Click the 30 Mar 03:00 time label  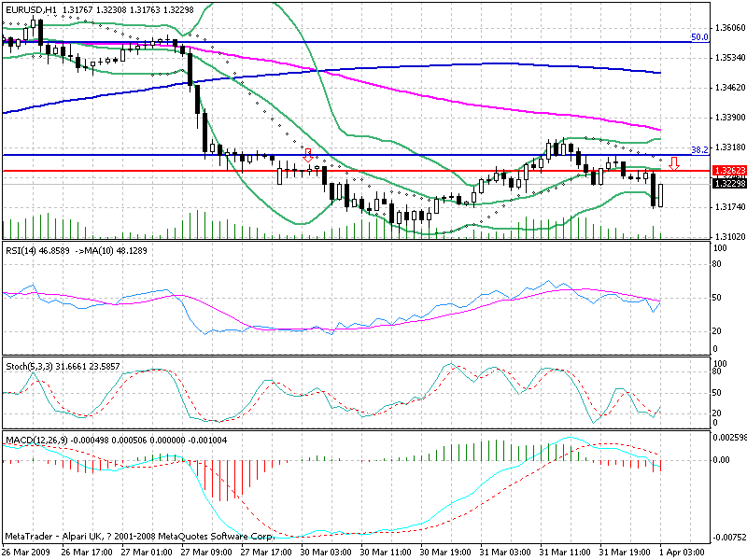point(326,553)
